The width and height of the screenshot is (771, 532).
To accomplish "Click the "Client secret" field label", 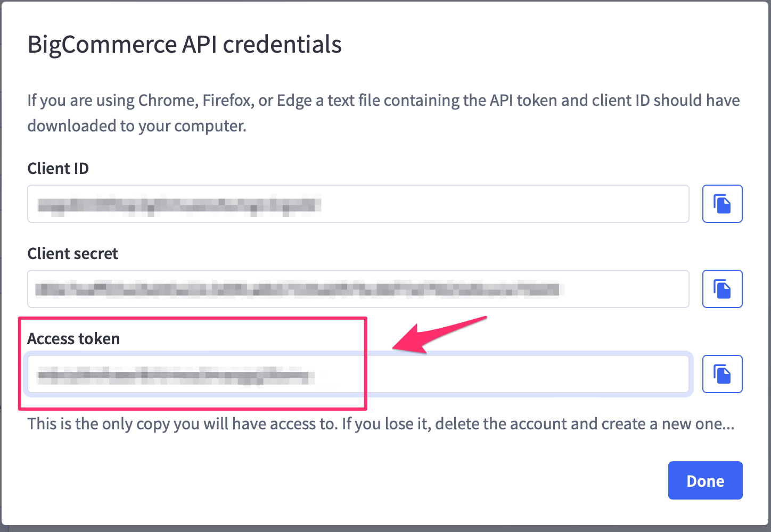I will 73,253.
